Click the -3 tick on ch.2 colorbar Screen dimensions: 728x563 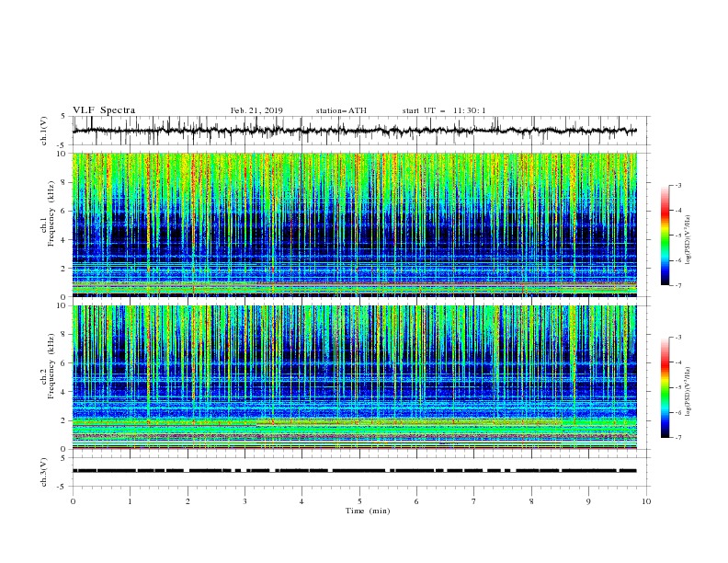click(x=678, y=338)
